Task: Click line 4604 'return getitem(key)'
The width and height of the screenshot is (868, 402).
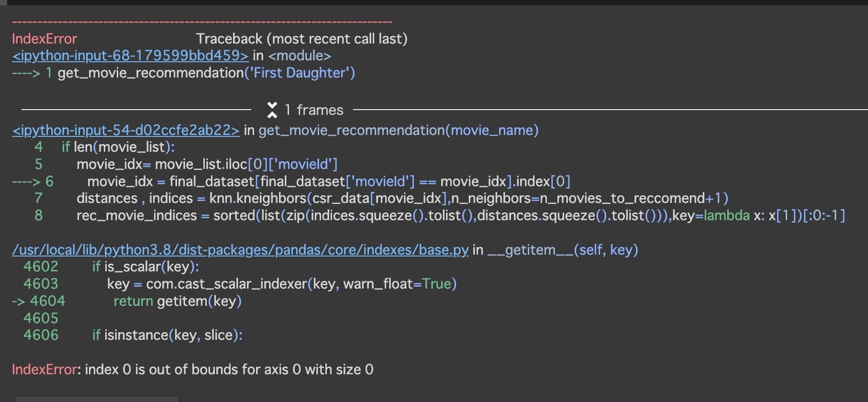Action: point(178,301)
